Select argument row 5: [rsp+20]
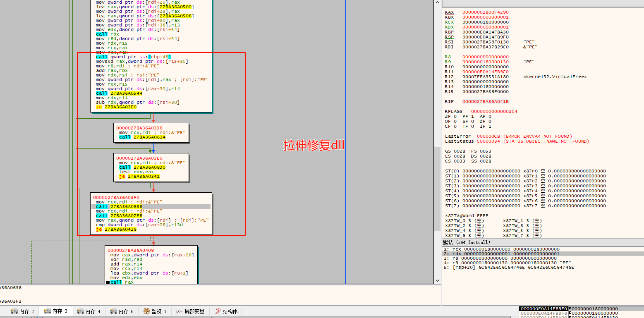The height and width of the screenshot is (318, 644). coord(543,268)
